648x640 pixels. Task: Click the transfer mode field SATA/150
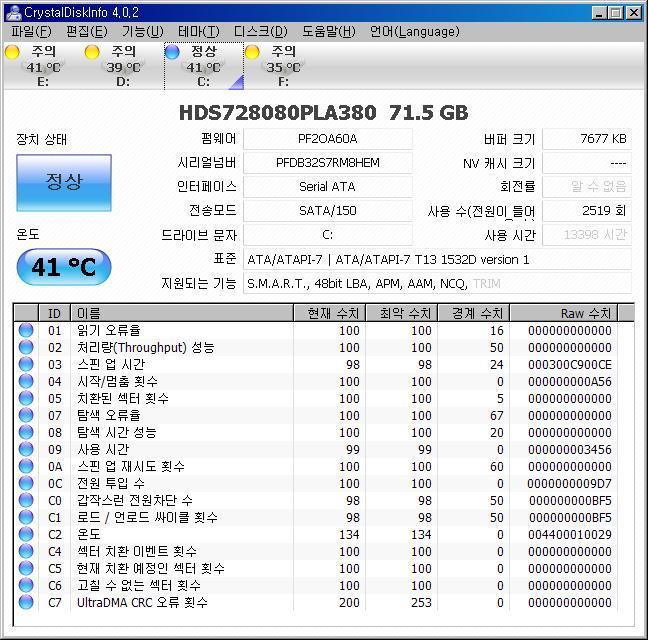coord(328,211)
